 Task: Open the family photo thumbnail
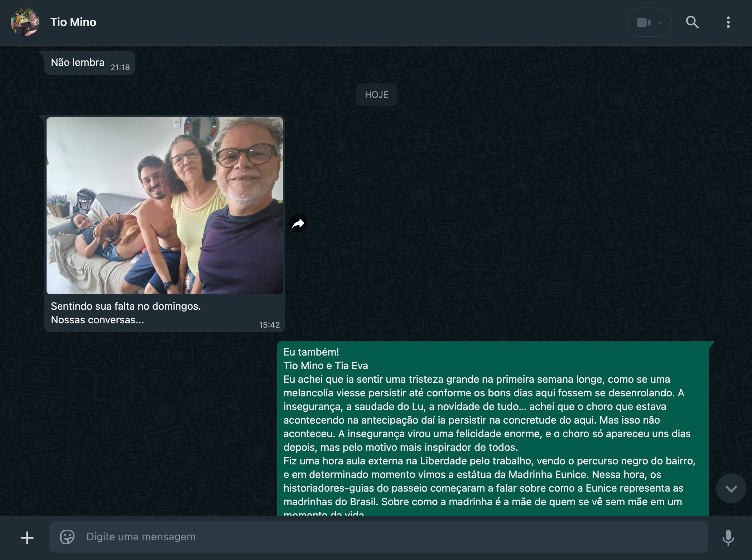pos(164,206)
